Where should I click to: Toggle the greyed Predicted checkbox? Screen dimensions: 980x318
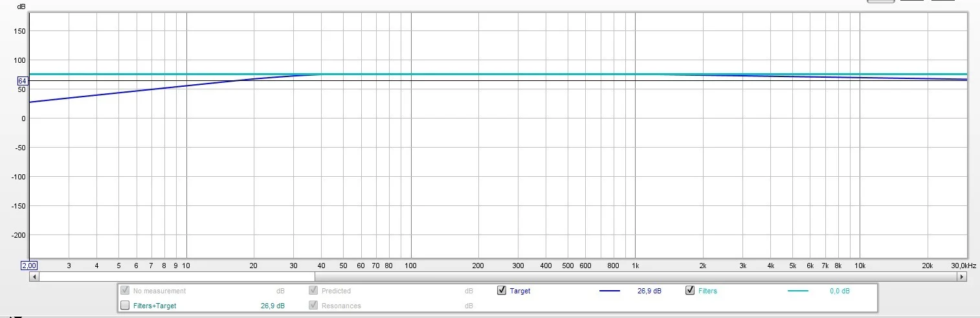(x=313, y=291)
